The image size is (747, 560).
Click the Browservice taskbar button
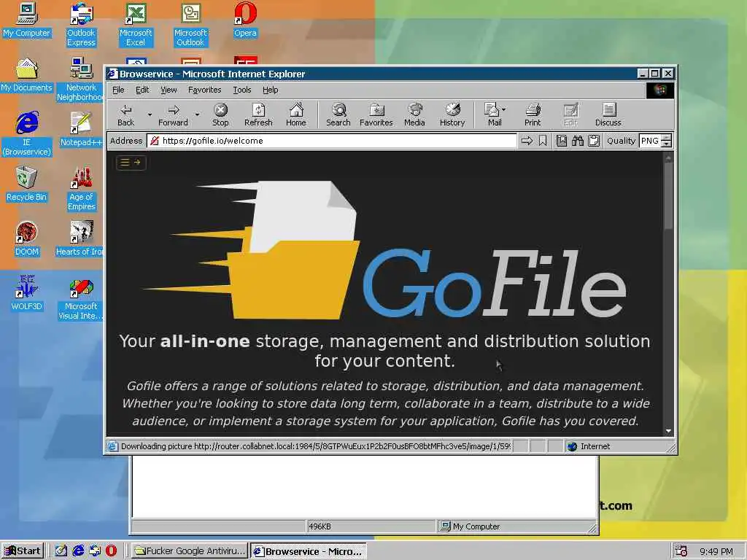click(309, 551)
